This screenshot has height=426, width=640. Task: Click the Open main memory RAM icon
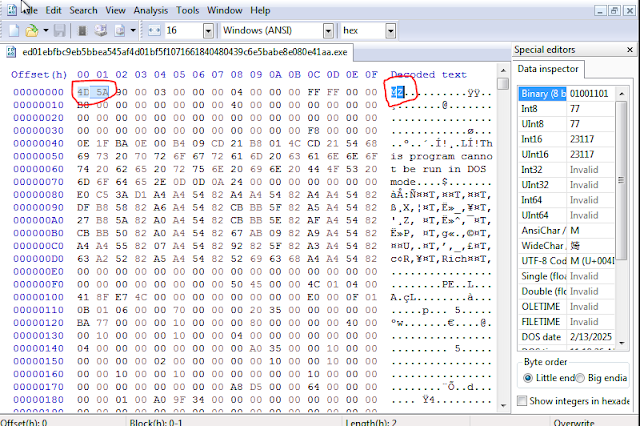point(82,31)
